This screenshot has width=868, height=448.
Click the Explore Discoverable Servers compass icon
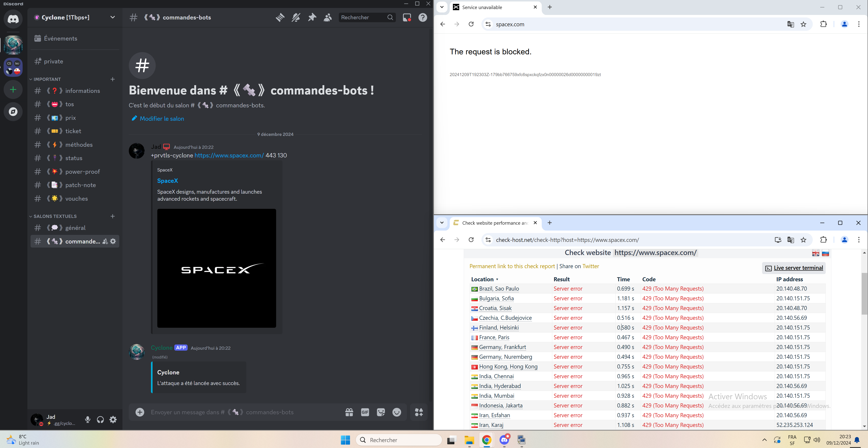(x=13, y=112)
